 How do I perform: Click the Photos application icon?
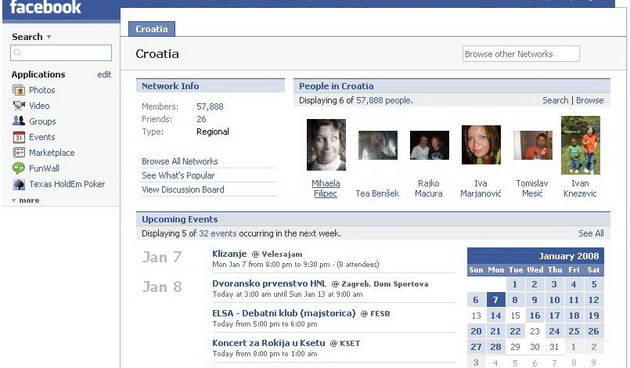[x=18, y=90]
